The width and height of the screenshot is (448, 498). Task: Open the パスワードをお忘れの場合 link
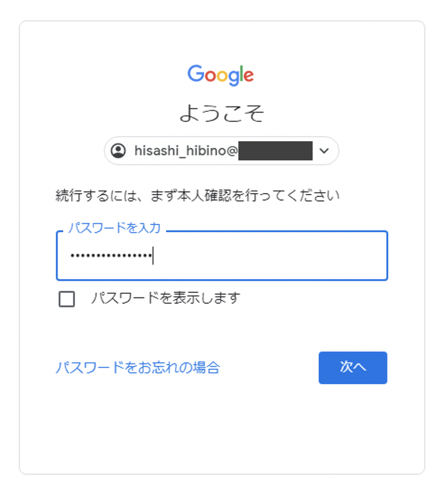click(138, 368)
